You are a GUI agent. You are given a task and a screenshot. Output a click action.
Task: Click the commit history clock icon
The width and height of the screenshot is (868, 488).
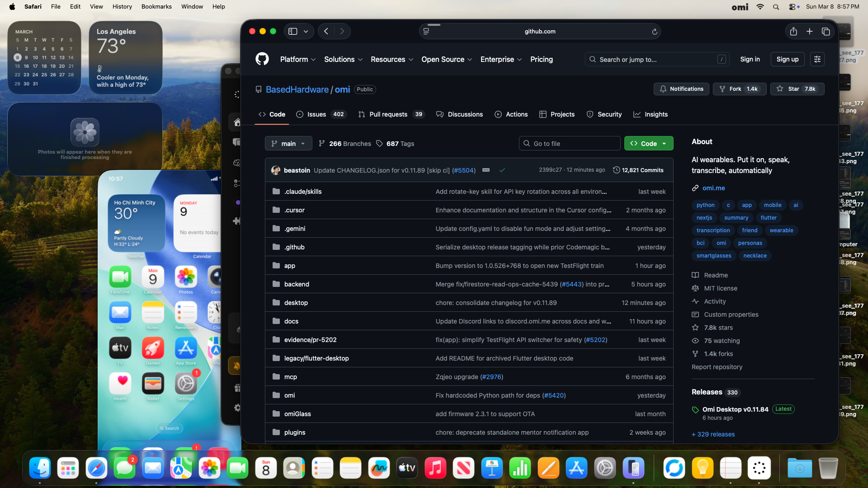617,170
